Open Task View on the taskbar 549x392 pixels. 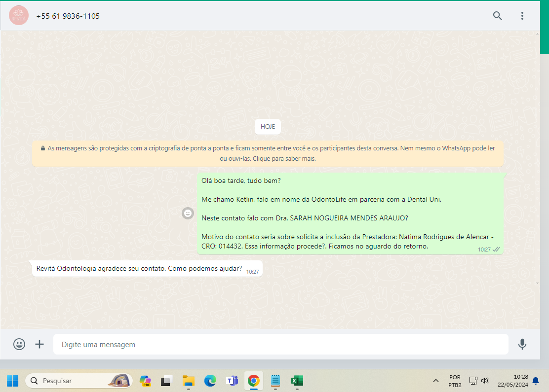tap(167, 381)
